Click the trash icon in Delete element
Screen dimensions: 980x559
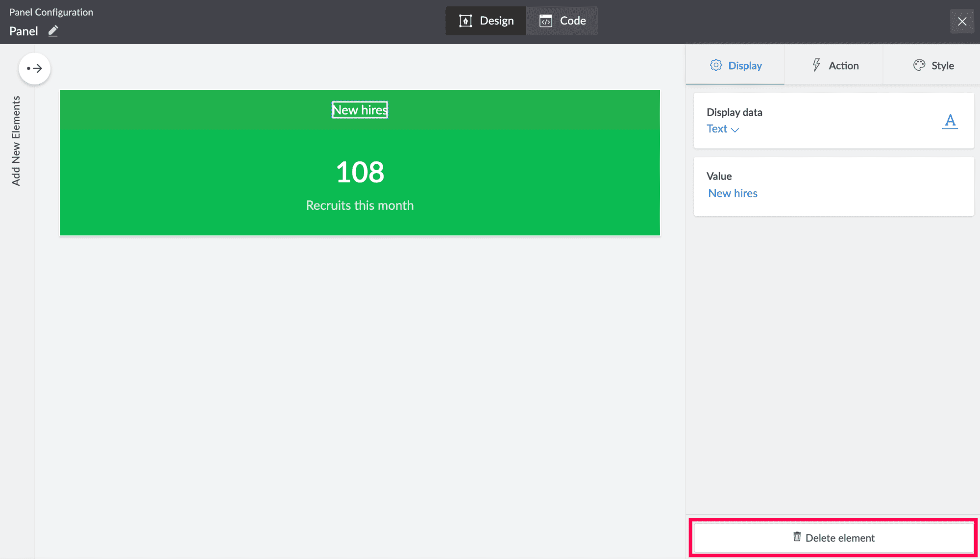(797, 537)
